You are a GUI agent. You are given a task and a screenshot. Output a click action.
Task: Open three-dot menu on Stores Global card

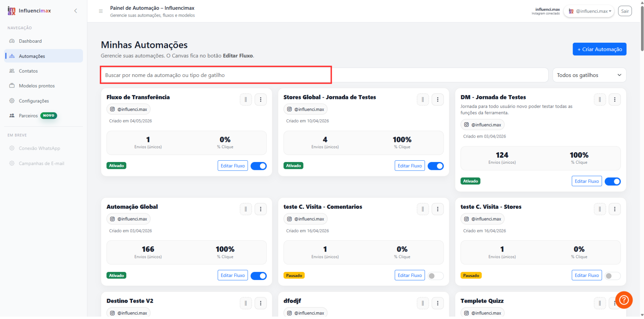438,100
